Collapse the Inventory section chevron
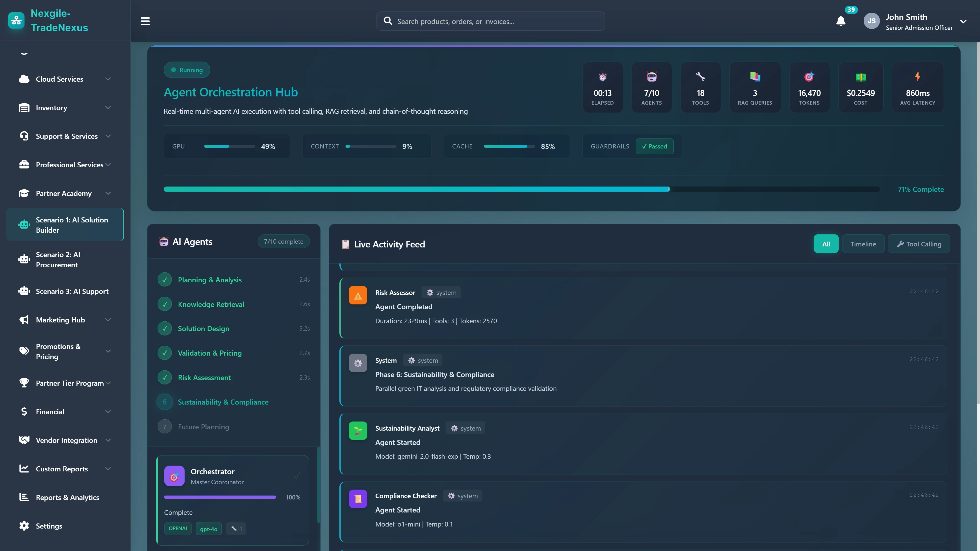 [108, 108]
